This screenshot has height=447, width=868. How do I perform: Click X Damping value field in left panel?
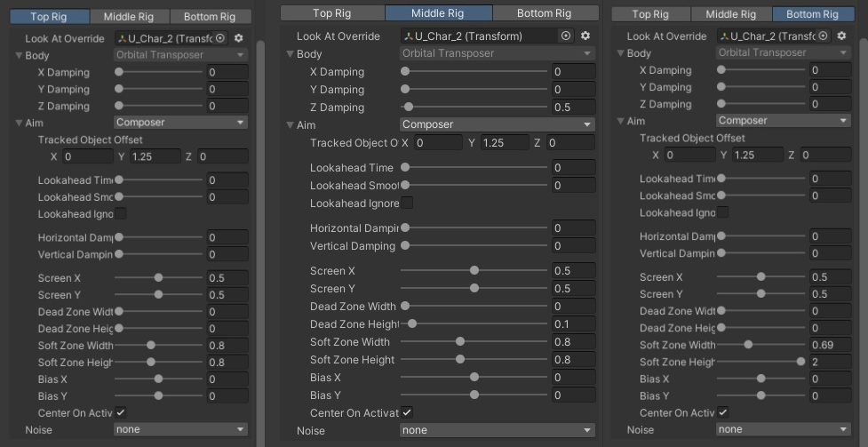click(227, 72)
